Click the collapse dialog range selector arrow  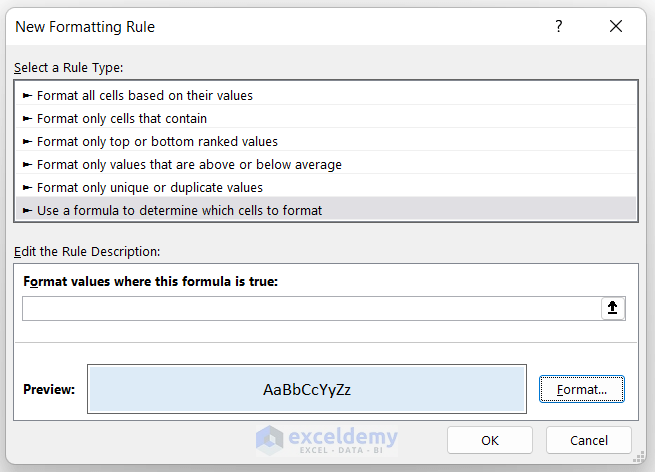(613, 308)
